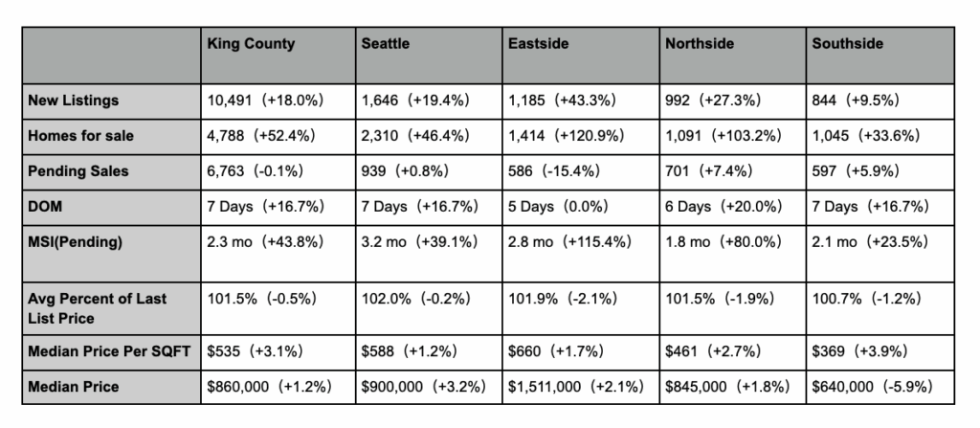This screenshot has width=980, height=428.
Task: Select the Median Price Per SQFT label
Action: coord(103,351)
